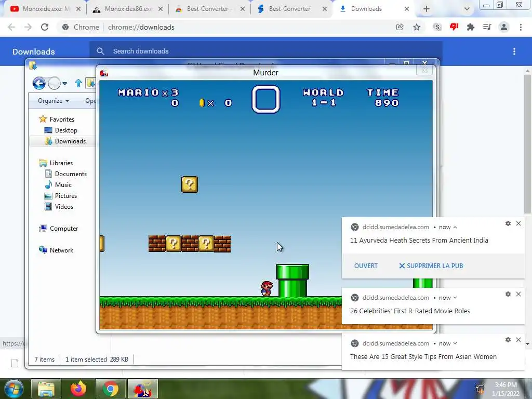Dismiss the Style Tips notification

tap(518, 340)
